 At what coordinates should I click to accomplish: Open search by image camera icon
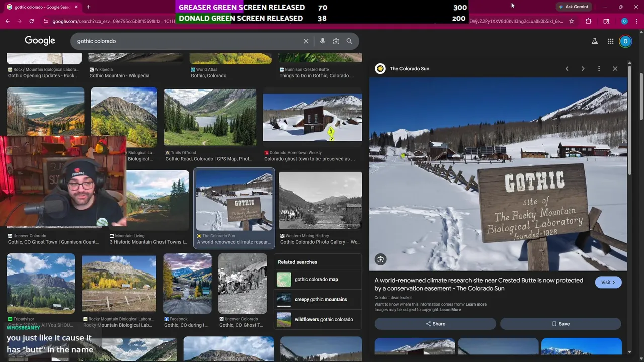[x=336, y=41]
